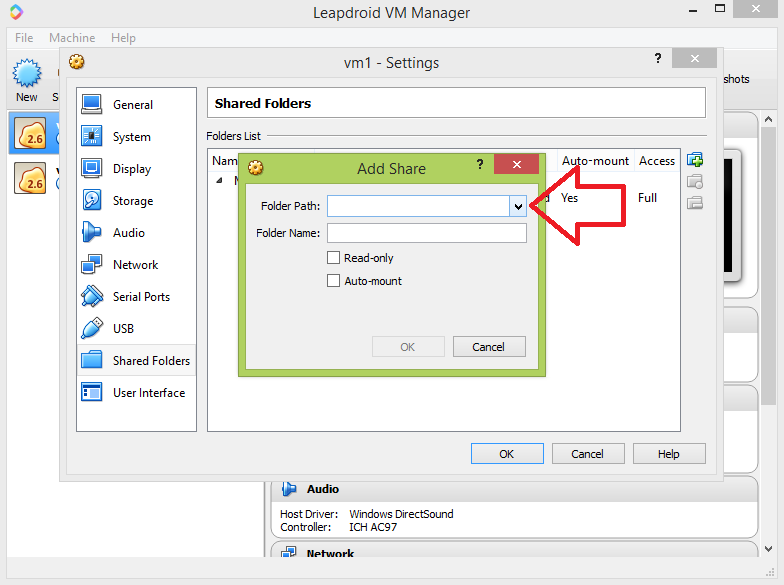Collapse the folders list tree expander
Viewport: 784px width, 585px height.
219,180
